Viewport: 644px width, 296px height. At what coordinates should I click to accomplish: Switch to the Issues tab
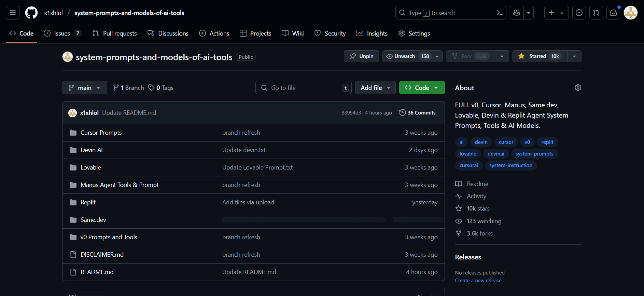tap(62, 33)
